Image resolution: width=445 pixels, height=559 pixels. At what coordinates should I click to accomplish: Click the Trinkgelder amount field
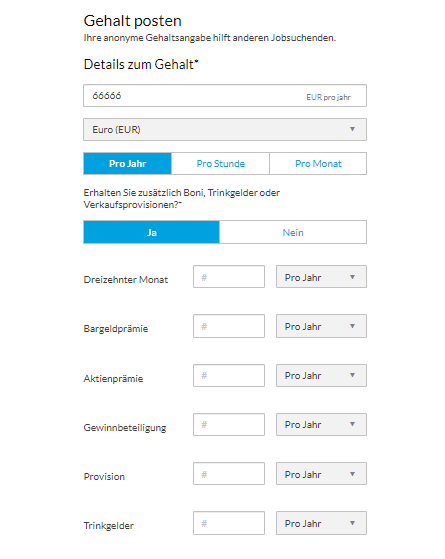tap(229, 523)
